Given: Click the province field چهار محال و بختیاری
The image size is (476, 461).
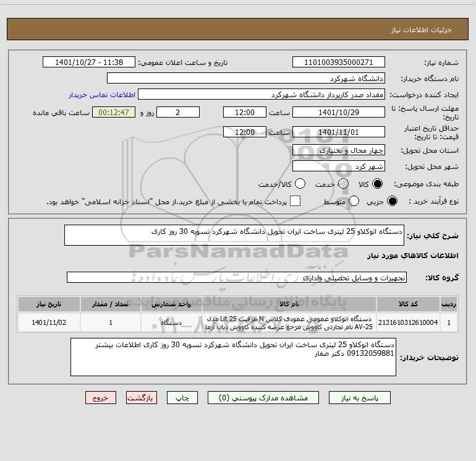Looking at the screenshot, I should point(339,150).
